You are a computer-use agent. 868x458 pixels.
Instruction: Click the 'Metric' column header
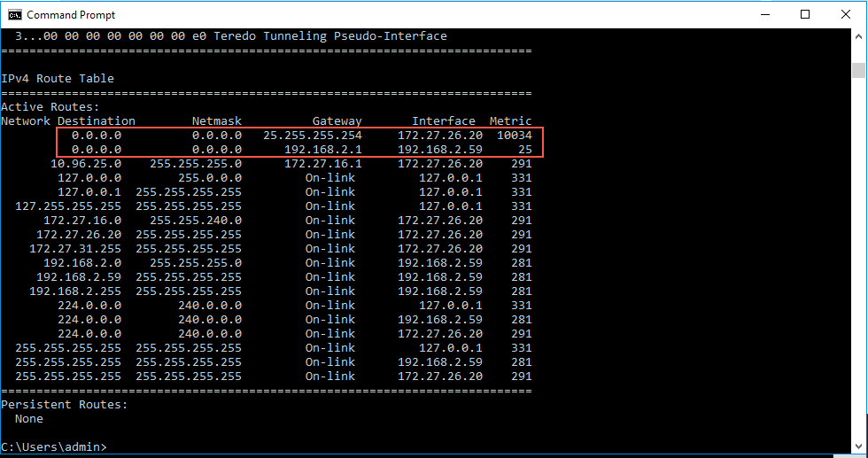(x=510, y=120)
